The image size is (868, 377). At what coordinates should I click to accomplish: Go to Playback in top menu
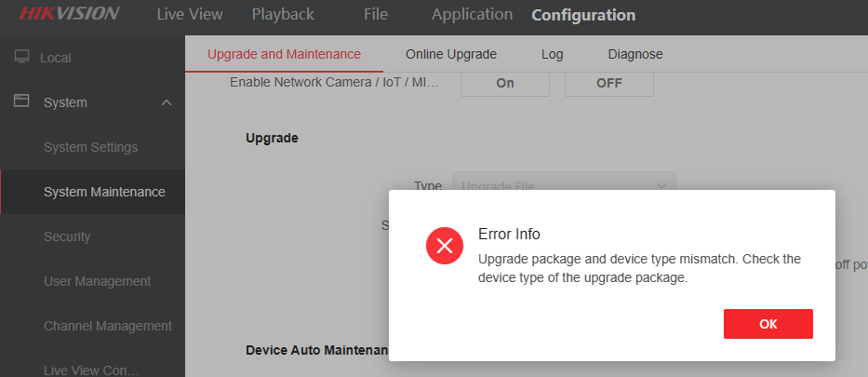click(x=283, y=15)
